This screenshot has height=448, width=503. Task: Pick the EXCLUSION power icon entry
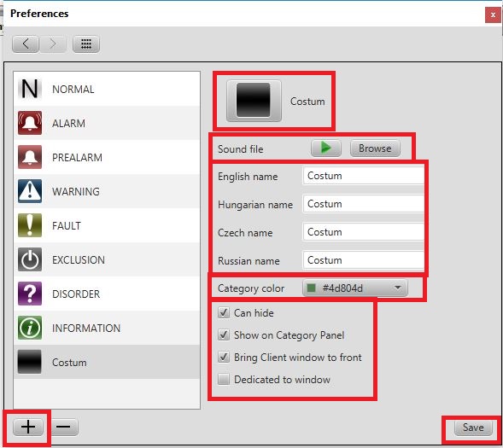point(30,259)
